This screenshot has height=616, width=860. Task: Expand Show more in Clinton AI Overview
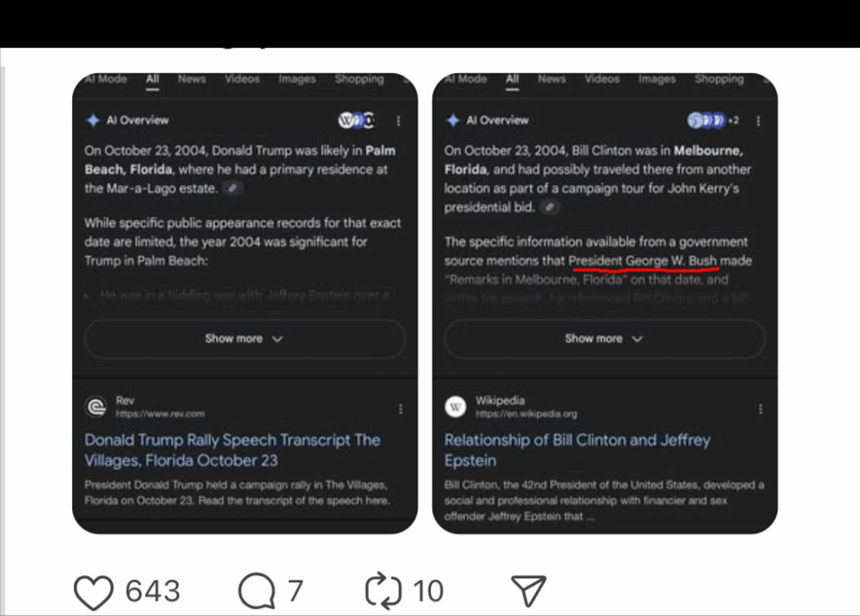604,338
